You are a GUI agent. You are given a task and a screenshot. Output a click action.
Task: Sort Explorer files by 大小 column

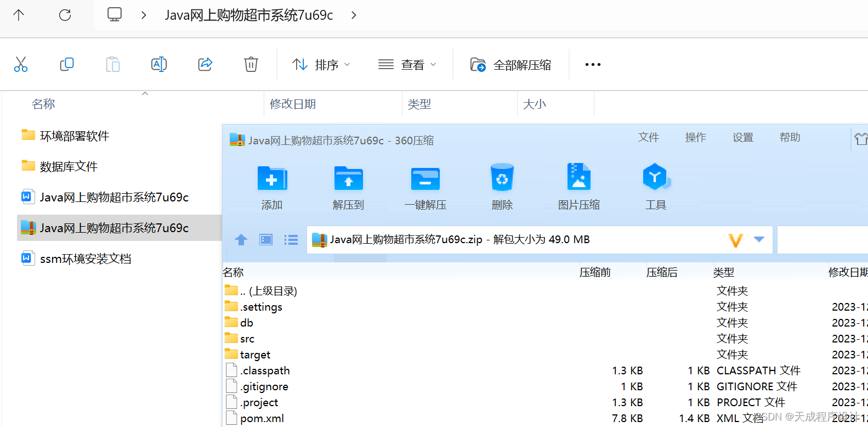point(535,104)
